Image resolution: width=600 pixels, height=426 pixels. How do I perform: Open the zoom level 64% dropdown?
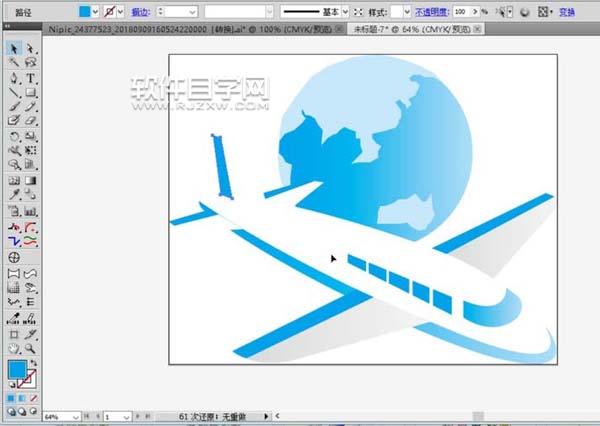point(76,416)
